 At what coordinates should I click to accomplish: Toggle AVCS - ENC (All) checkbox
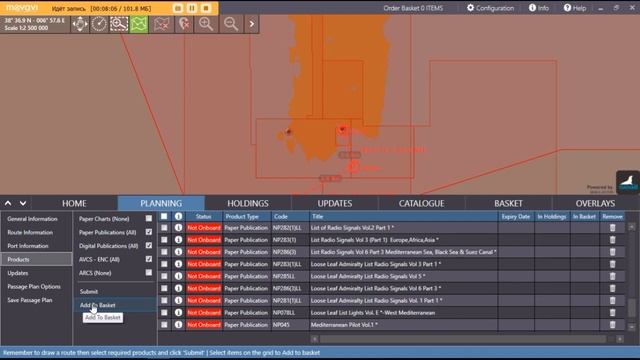[x=149, y=259]
